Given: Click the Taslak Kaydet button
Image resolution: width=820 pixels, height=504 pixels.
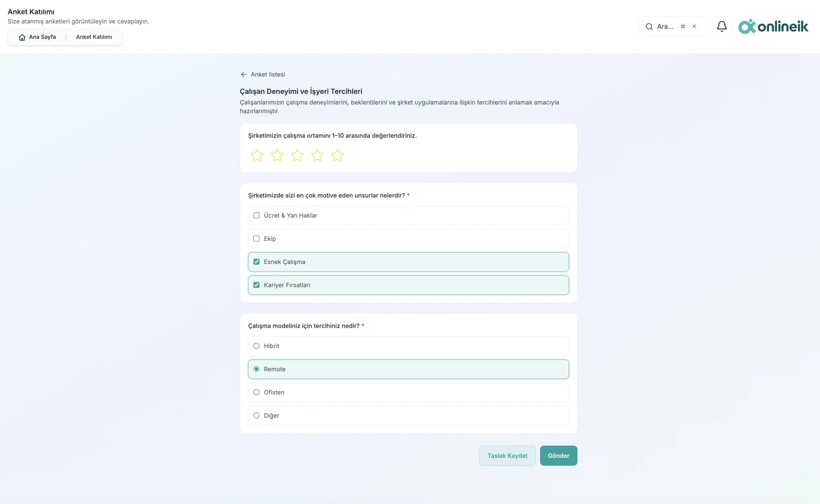Looking at the screenshot, I should pyautogui.click(x=507, y=456).
